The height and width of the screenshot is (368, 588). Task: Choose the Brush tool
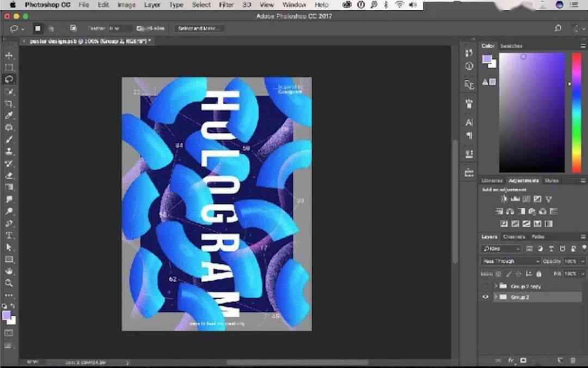[9, 140]
